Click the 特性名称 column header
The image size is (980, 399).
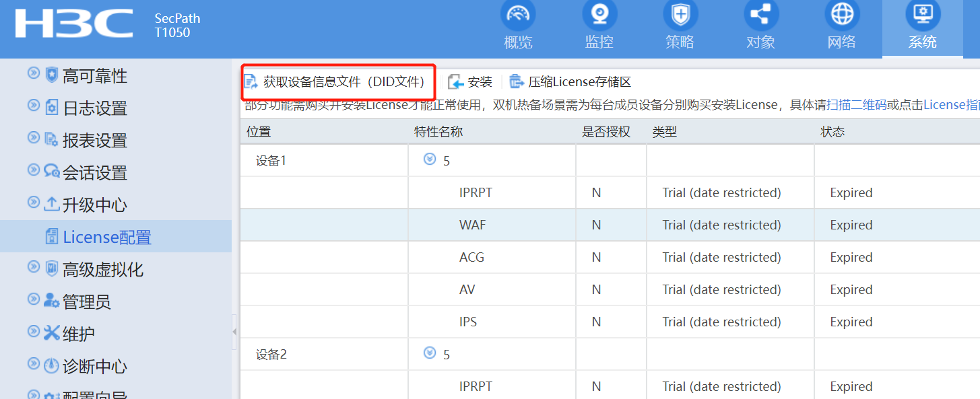(438, 132)
